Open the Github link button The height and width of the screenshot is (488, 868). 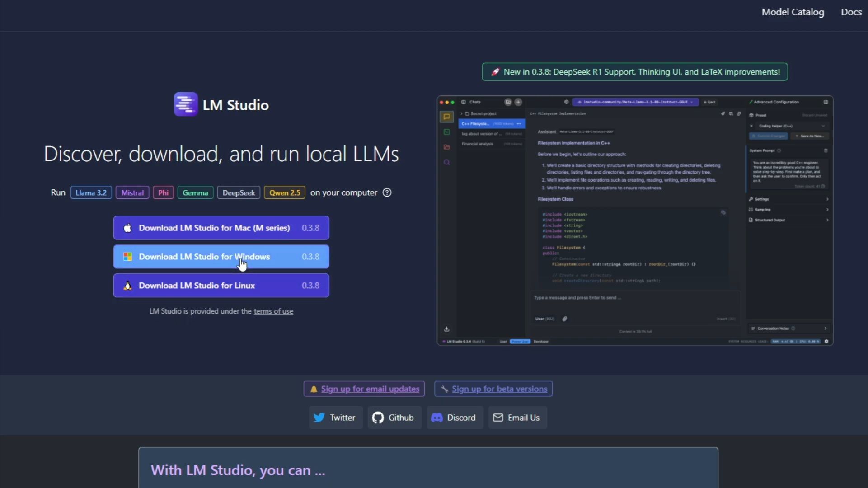pyautogui.click(x=394, y=418)
